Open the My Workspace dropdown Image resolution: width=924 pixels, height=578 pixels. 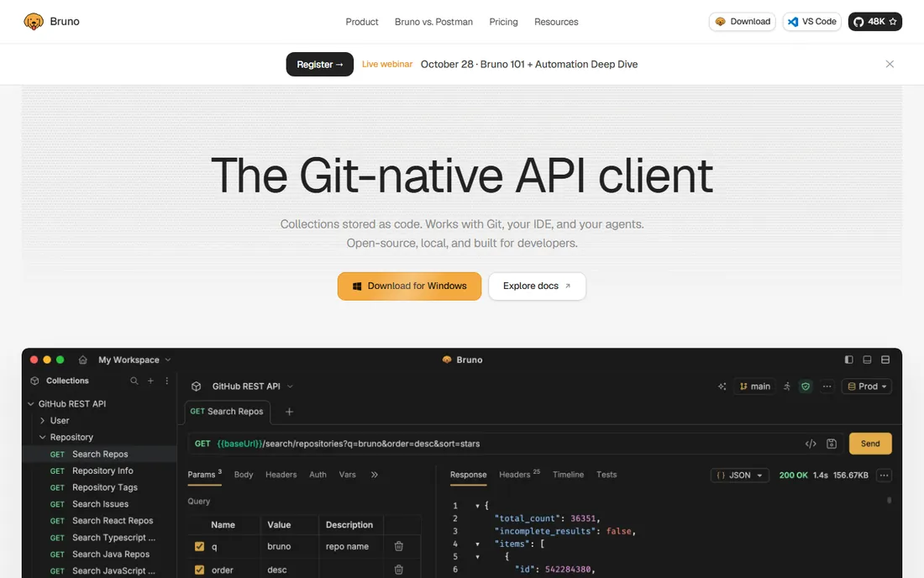point(135,360)
